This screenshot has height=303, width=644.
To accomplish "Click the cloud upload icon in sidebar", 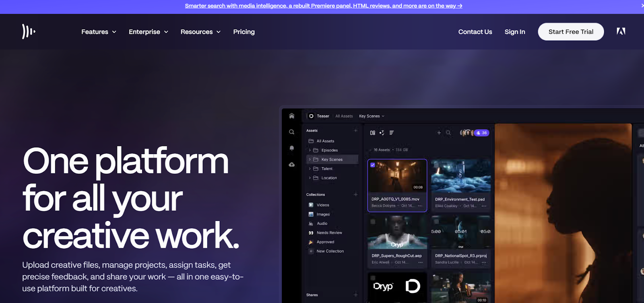I will pyautogui.click(x=292, y=165).
